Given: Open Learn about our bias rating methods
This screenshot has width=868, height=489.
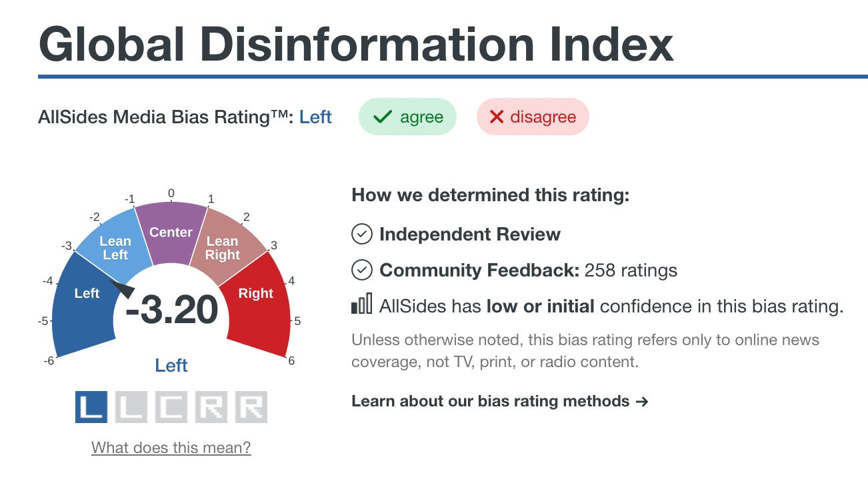Looking at the screenshot, I should tap(500, 401).
